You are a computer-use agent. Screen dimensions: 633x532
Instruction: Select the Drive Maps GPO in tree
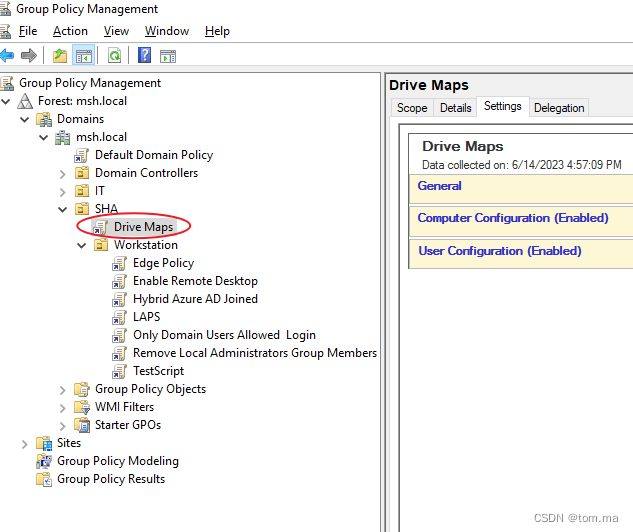click(143, 227)
